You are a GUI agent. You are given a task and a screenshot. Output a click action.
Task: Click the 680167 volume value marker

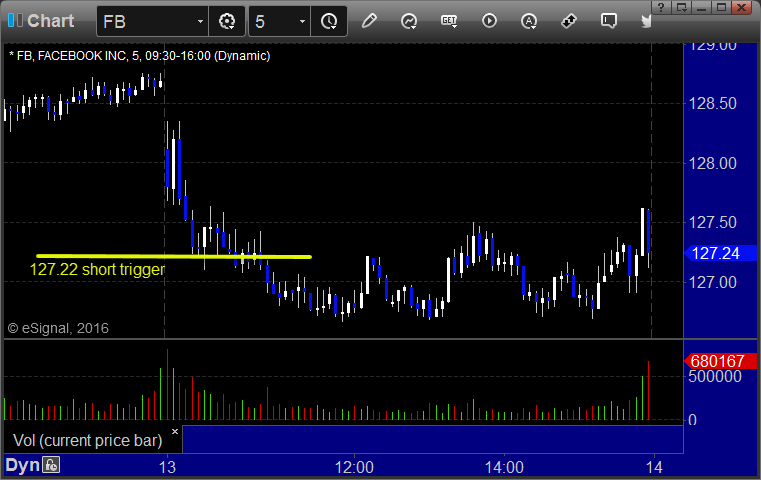[x=720, y=361]
